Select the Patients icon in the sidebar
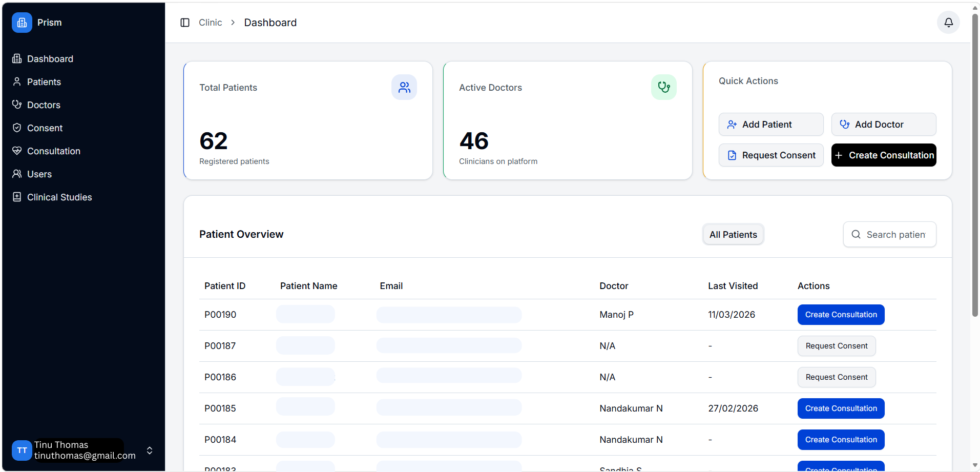Viewport: 980px width, 472px height. point(17,82)
